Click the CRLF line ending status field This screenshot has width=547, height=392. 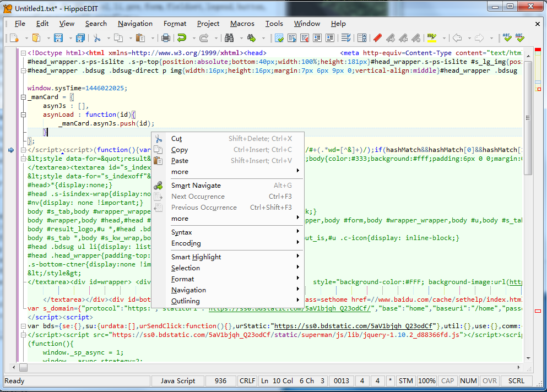(x=247, y=380)
